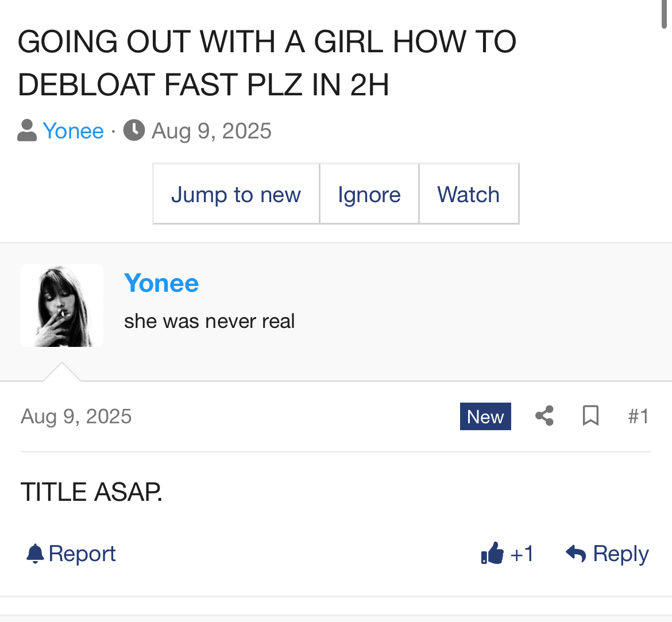Click the clock icon beside thread date
The height and width of the screenshot is (622, 672).
134,130
